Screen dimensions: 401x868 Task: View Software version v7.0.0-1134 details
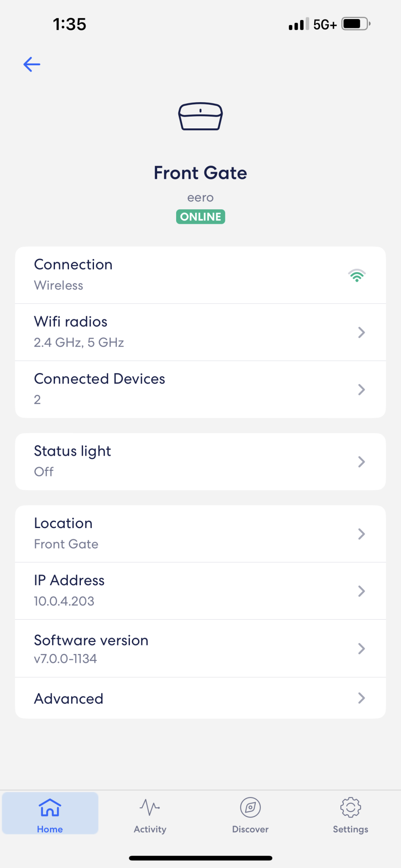pyautogui.click(x=200, y=648)
